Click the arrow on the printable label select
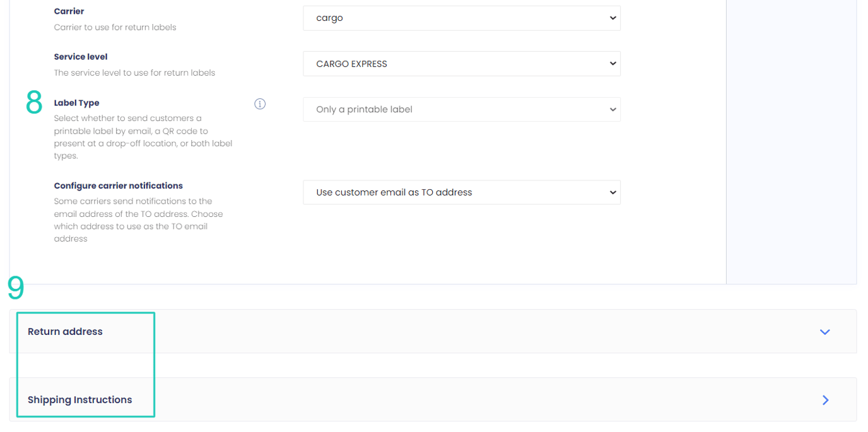This screenshot has height=432, width=868. coord(612,110)
